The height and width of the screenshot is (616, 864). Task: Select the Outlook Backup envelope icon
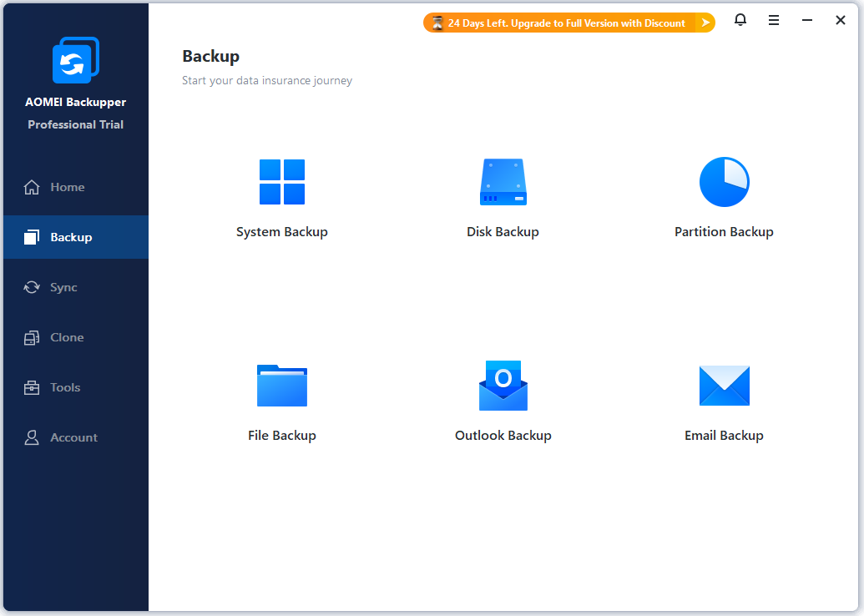click(x=503, y=386)
